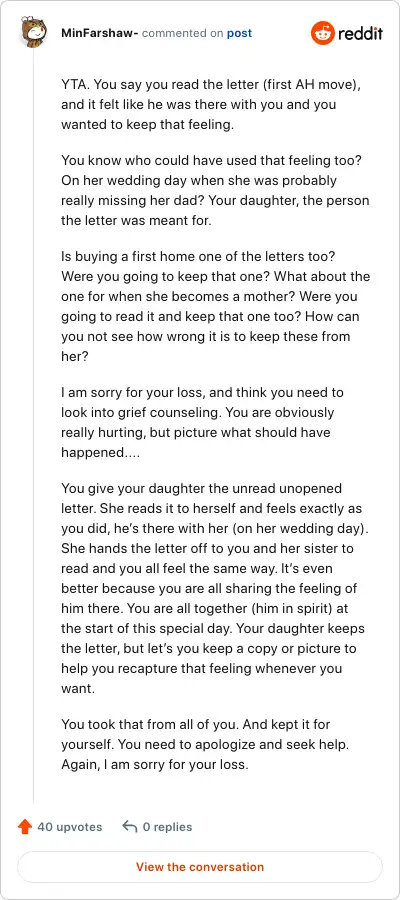This screenshot has height=900, width=400.
Task: Click the 'look into grief counseling' line
Action: tap(197, 413)
